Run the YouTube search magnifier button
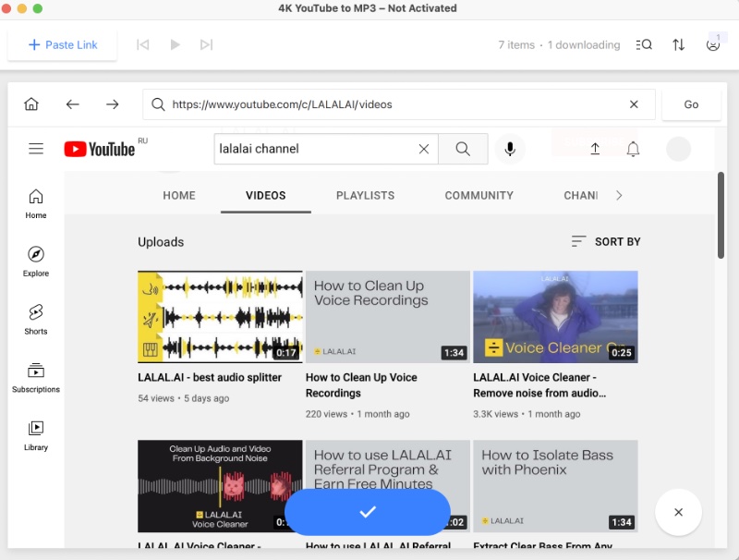739x560 pixels. coord(463,149)
